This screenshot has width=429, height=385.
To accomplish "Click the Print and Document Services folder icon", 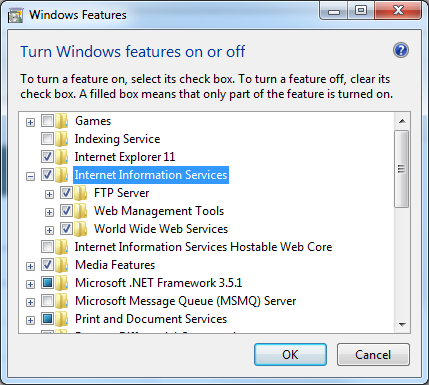I will (62, 319).
